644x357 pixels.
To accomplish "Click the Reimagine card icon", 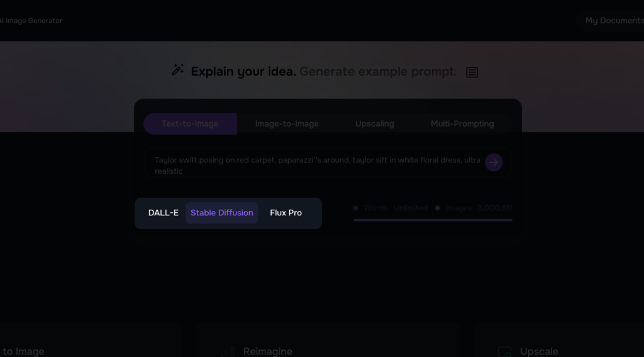I will pos(228,351).
